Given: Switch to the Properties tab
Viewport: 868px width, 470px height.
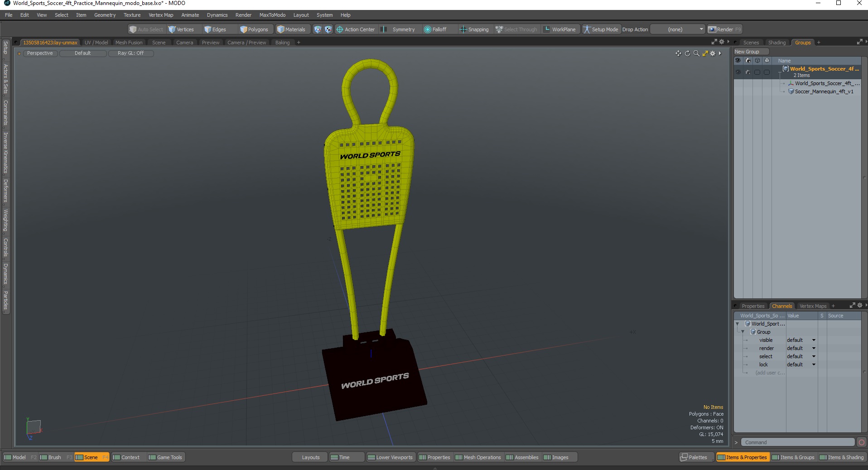Looking at the screenshot, I should (752, 306).
